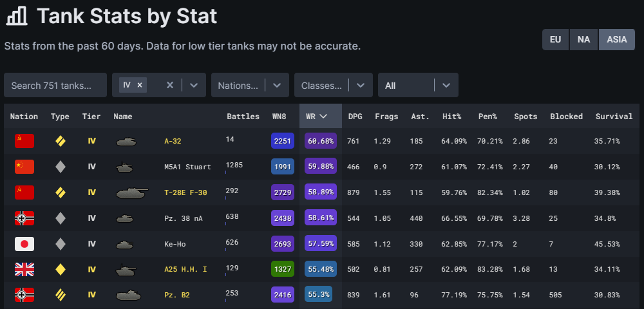Click the T-28E F-30 tank icon

point(132,192)
